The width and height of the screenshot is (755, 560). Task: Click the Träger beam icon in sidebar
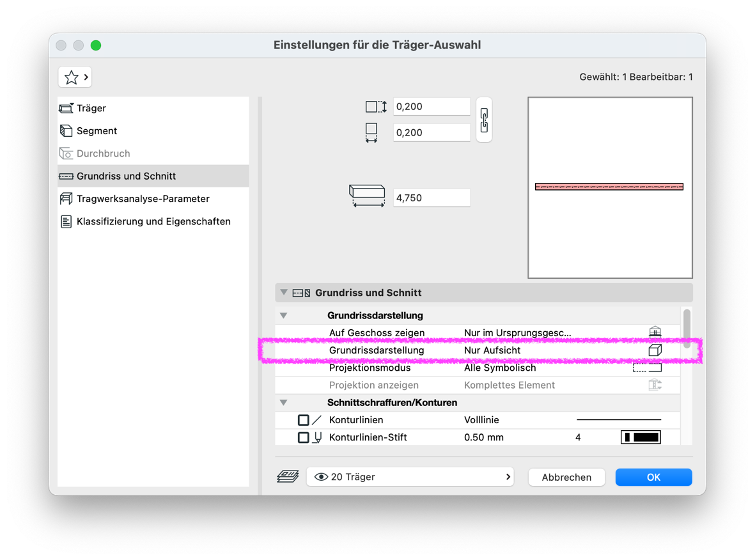tap(66, 108)
